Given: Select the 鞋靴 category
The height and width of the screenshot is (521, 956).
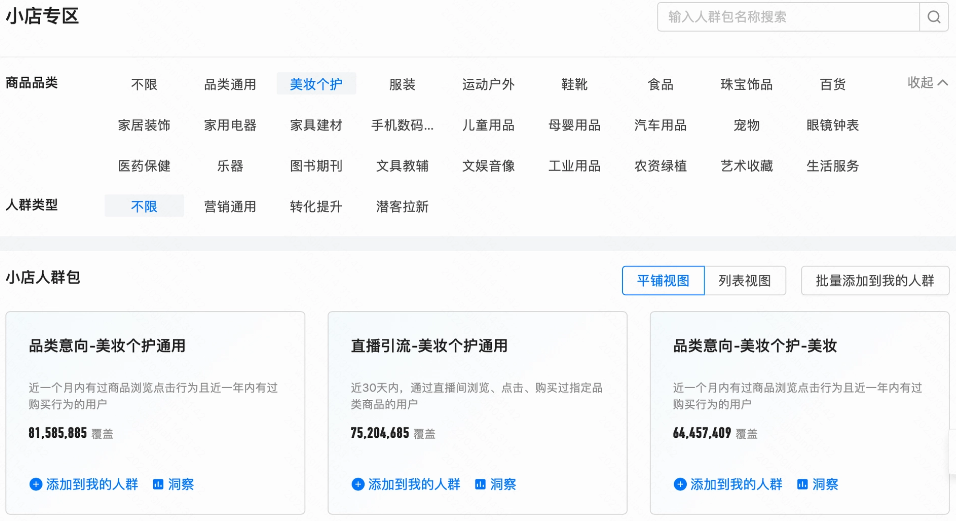Looking at the screenshot, I should [574, 84].
